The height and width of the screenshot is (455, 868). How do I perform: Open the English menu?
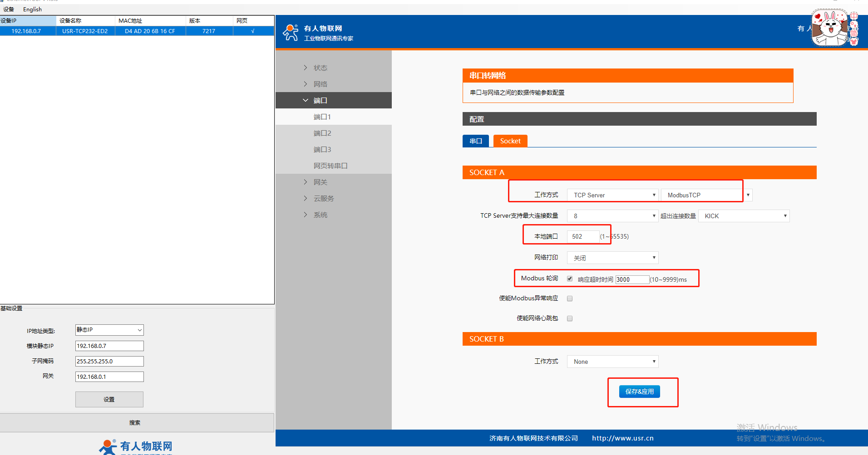click(x=32, y=9)
